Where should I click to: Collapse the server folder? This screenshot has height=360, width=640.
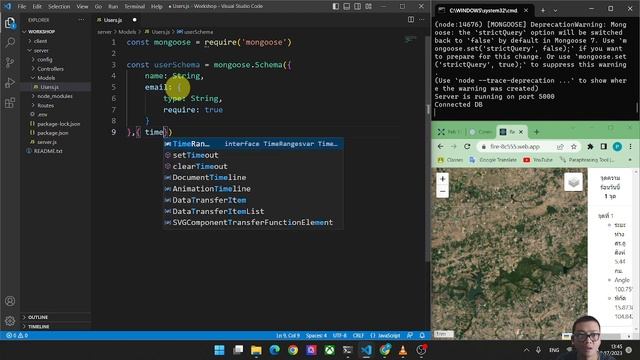[41, 50]
